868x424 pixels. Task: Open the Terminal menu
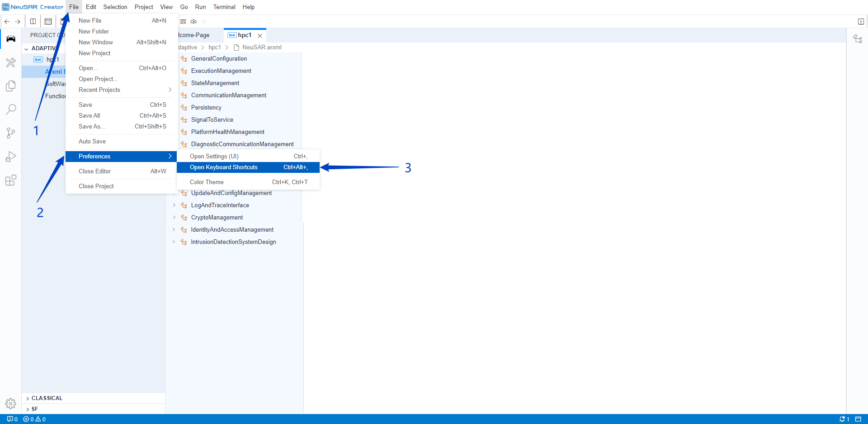[224, 7]
